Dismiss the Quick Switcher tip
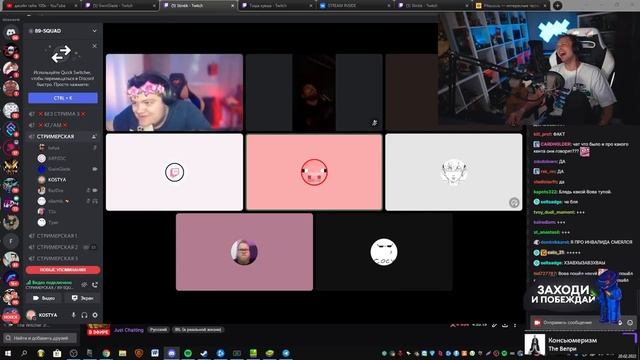 click(95, 46)
